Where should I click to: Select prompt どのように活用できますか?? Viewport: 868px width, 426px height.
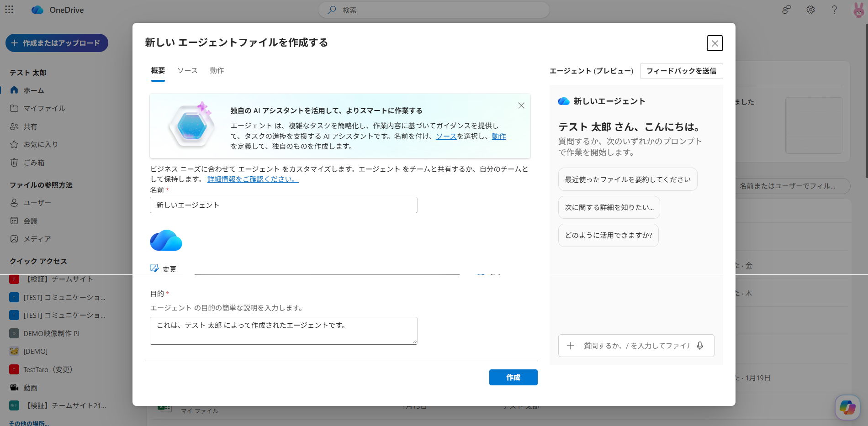[x=608, y=235]
